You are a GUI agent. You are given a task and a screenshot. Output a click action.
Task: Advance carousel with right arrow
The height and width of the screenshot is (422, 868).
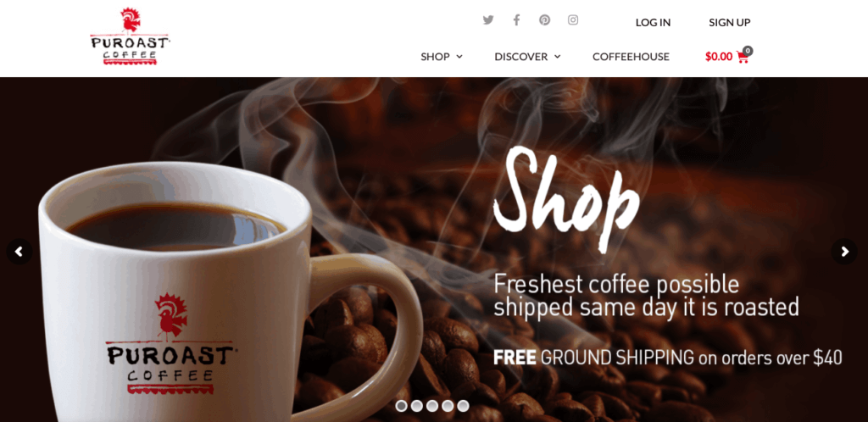844,252
